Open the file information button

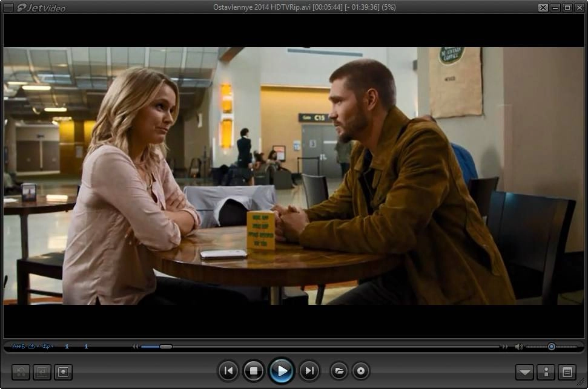[x=546, y=372]
